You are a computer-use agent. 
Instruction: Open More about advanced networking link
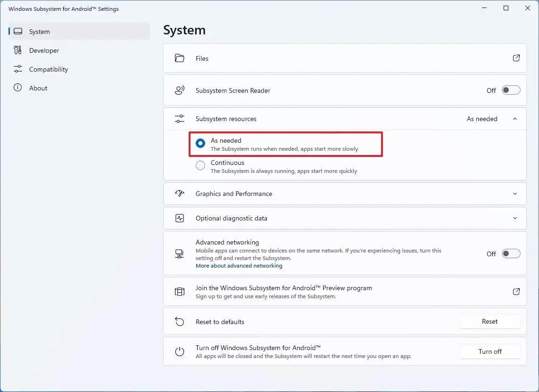coord(239,266)
